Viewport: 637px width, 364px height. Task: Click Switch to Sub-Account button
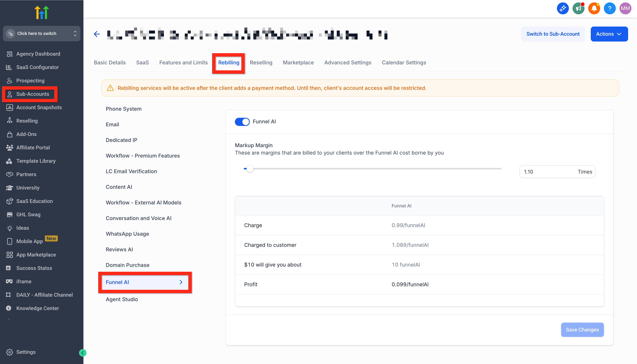[x=553, y=34]
